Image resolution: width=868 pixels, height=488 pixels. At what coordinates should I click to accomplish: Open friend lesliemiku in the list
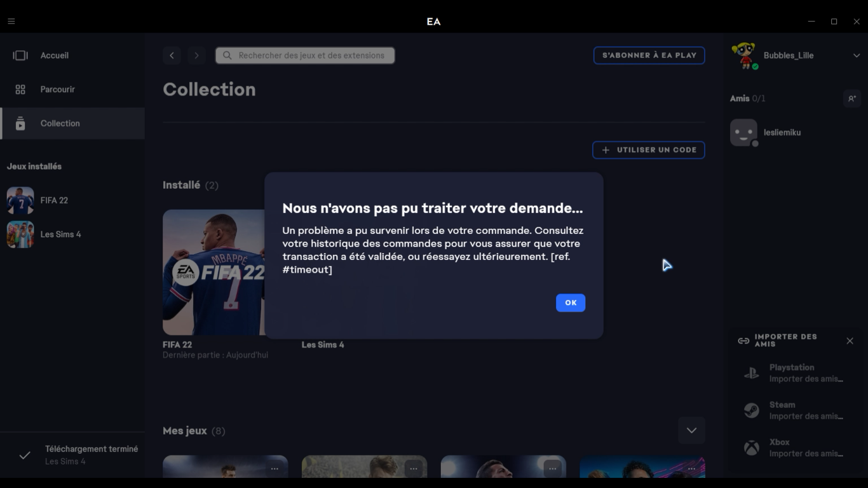(795, 133)
